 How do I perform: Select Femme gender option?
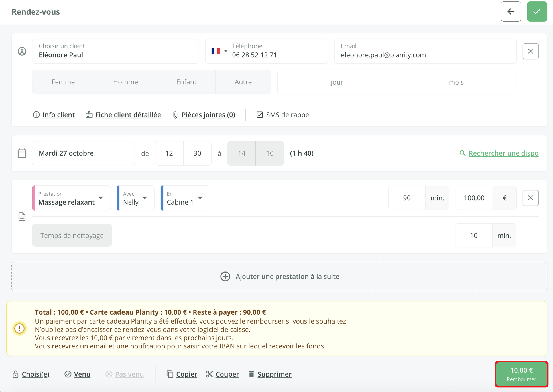[63, 82]
